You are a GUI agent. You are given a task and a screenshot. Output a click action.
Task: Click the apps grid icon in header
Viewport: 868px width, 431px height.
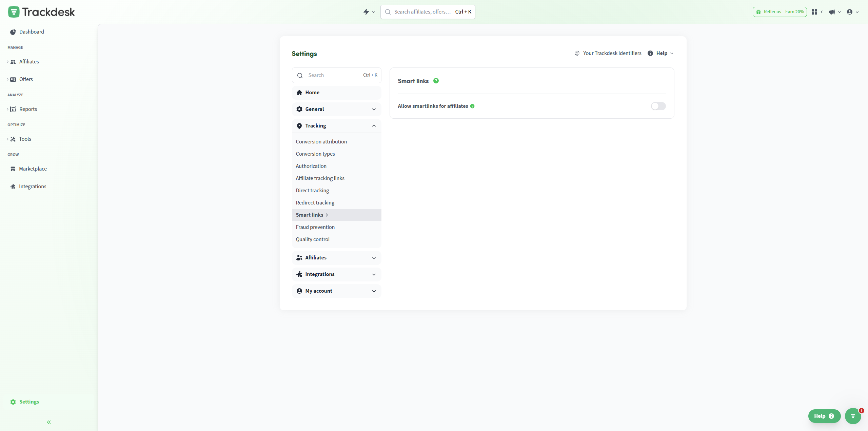[814, 12]
